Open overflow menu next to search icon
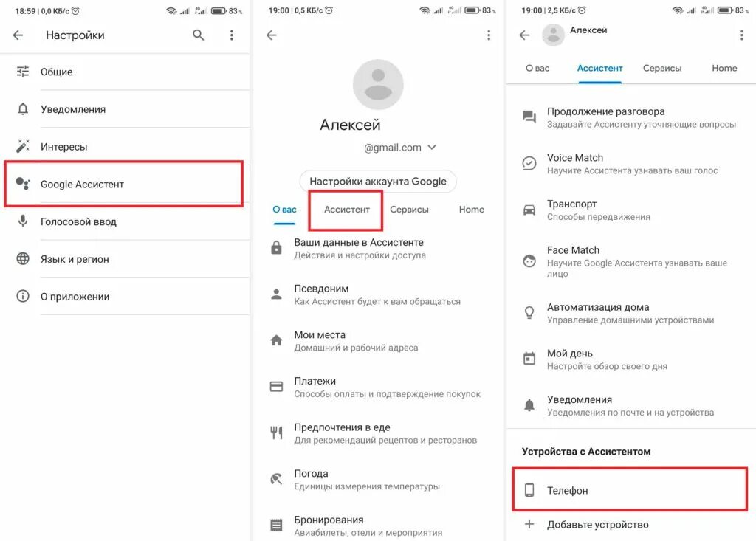The height and width of the screenshot is (541, 756). coord(231,35)
